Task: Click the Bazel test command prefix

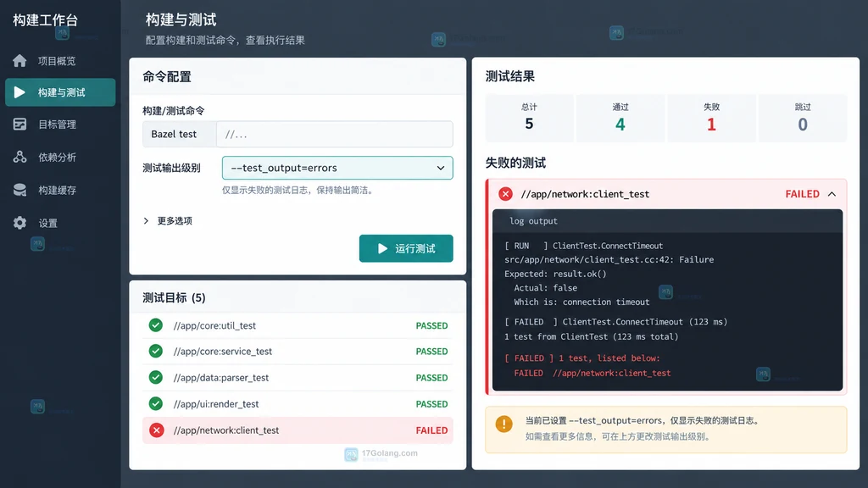Action: pyautogui.click(x=180, y=134)
